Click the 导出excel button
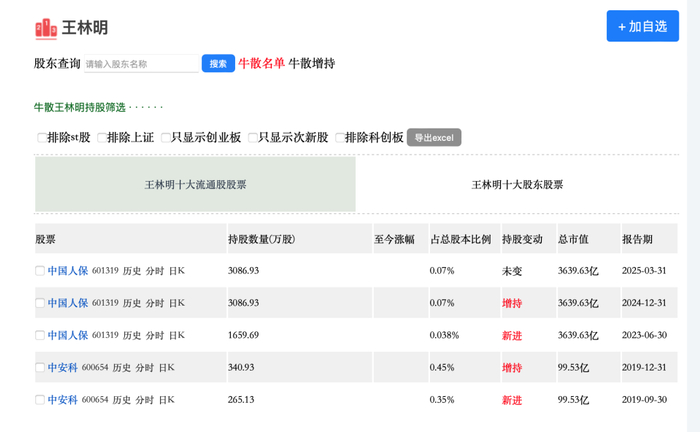The image size is (700, 432). [433, 138]
